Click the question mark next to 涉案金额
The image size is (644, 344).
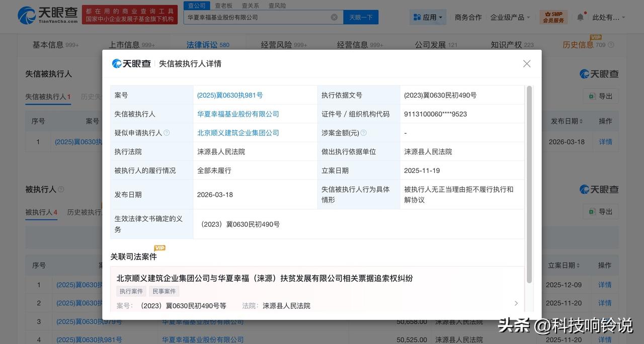(x=364, y=133)
